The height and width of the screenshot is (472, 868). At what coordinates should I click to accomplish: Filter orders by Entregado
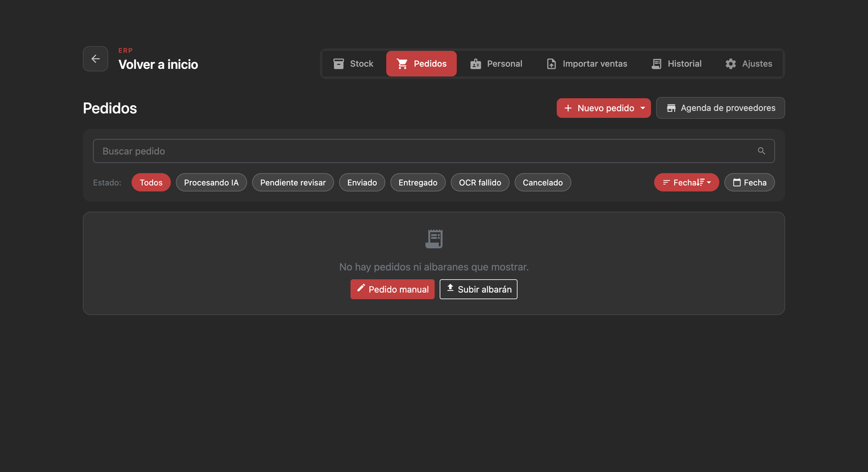coord(418,183)
